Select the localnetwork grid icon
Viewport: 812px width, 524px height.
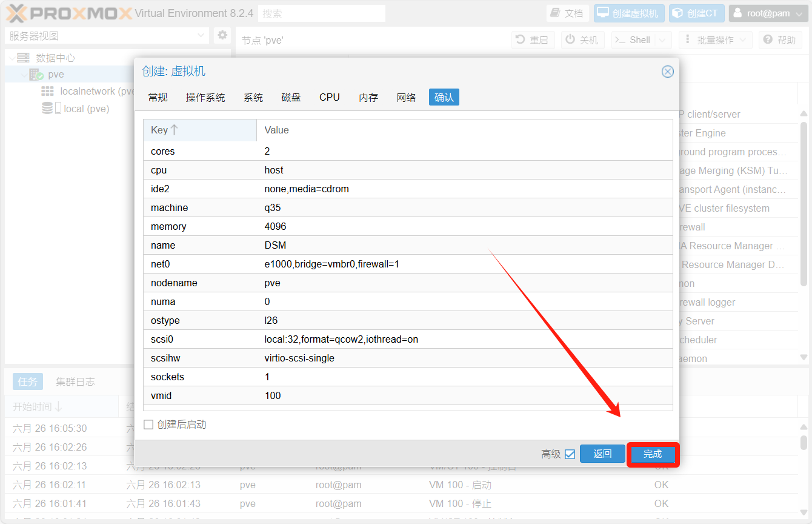pyautogui.click(x=47, y=92)
